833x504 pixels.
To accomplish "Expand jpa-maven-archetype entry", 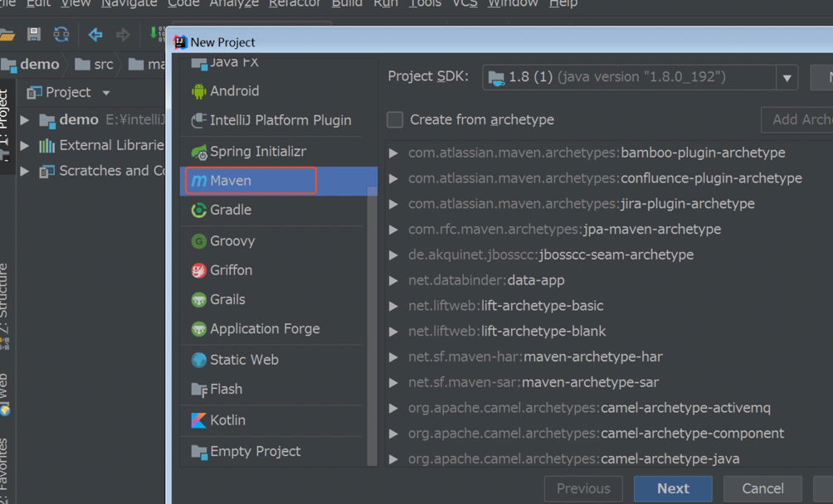I will (393, 229).
